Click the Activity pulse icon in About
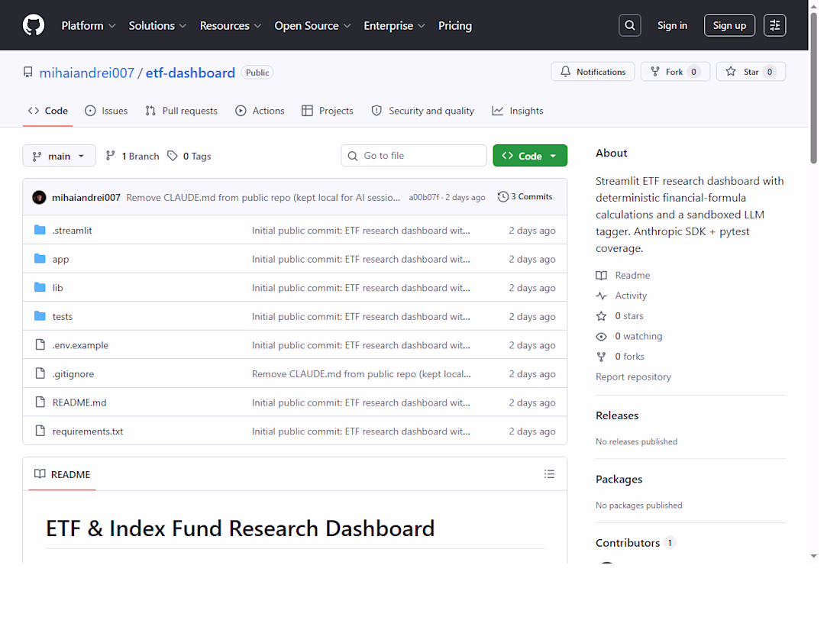The image size is (840, 630). pyautogui.click(x=601, y=296)
